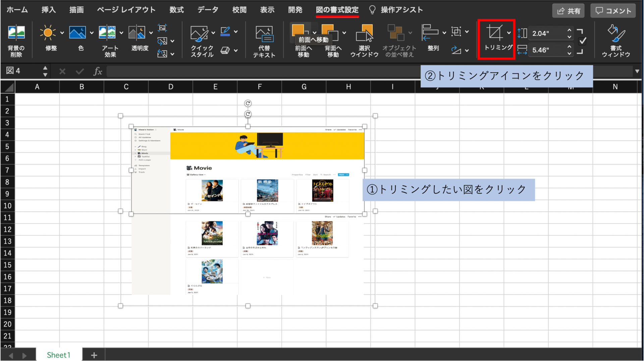Click the Compress Pictures icon
Viewport: 644px width, 361px height.
coord(162,28)
